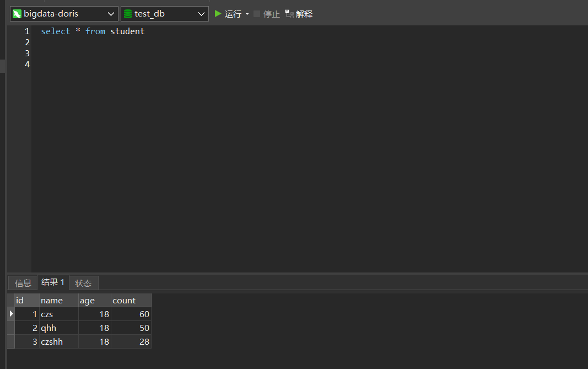Switch to the 信息 tab
588x369 pixels.
(23, 283)
